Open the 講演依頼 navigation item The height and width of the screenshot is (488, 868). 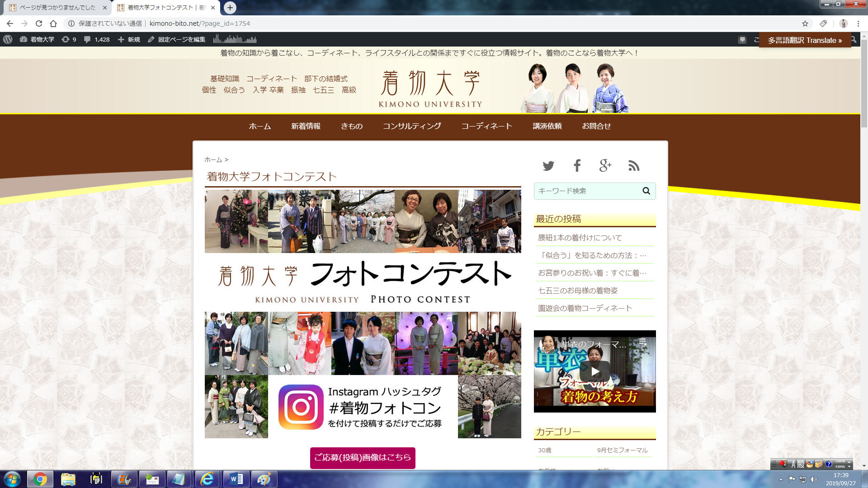[x=547, y=126]
